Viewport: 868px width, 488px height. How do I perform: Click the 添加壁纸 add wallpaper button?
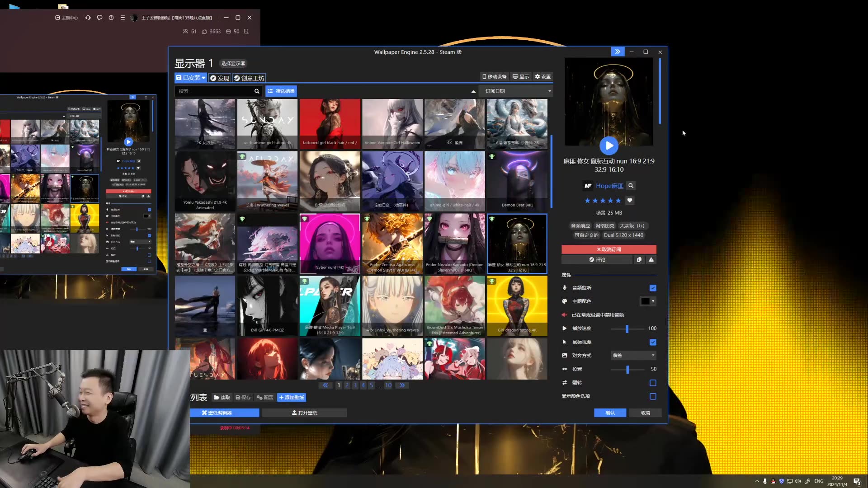(x=292, y=398)
